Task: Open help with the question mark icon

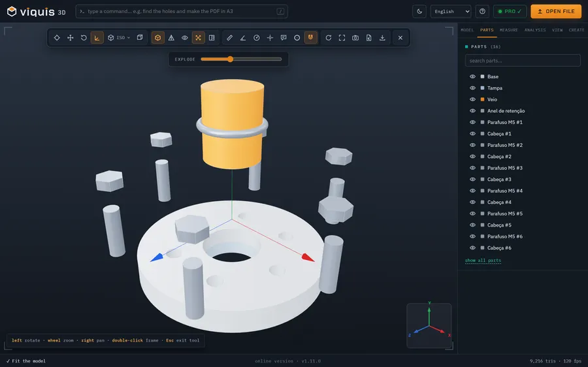Action: [482, 11]
